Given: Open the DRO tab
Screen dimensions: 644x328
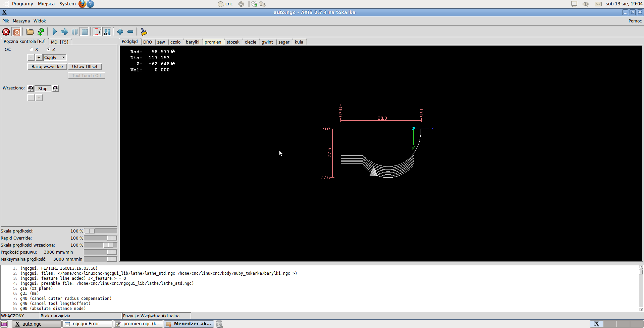Looking at the screenshot, I should 148,42.
